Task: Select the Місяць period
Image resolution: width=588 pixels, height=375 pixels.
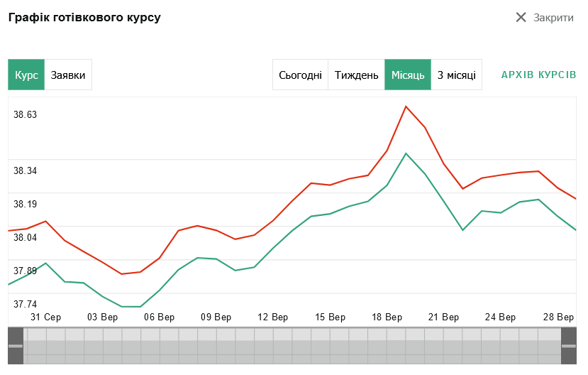Action: click(x=408, y=75)
